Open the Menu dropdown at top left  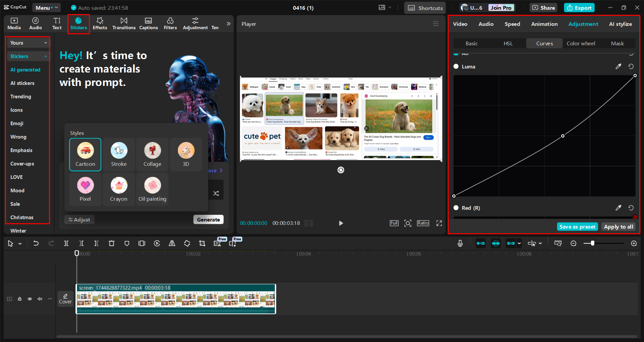pos(46,7)
